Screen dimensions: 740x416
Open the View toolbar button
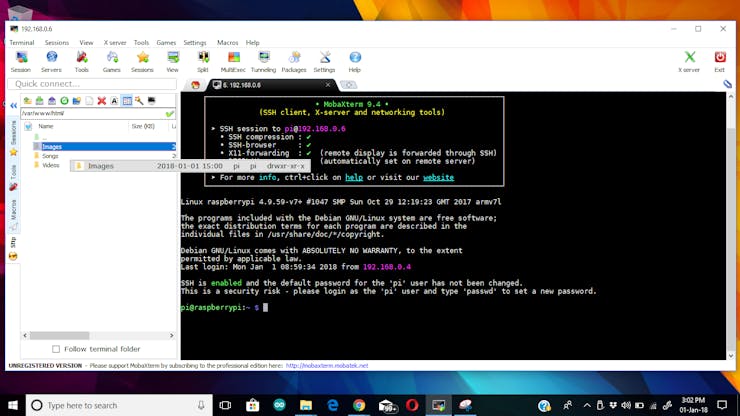pyautogui.click(x=173, y=62)
